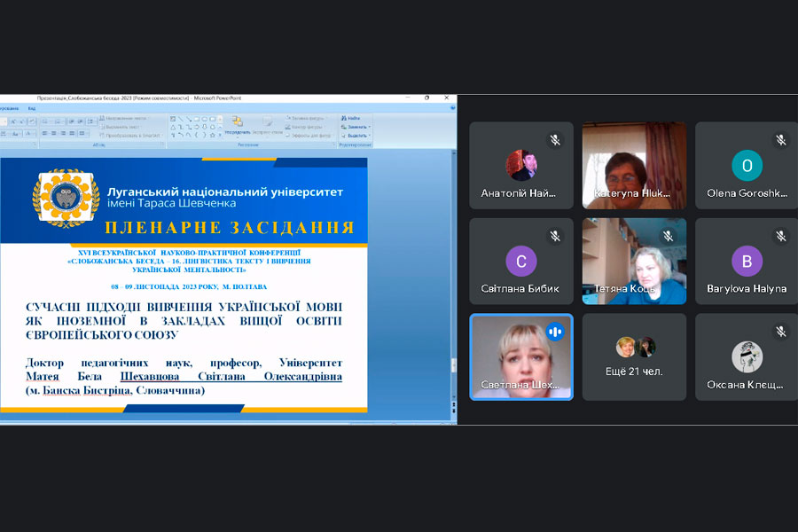
Task: Select the Star shape in gallery
Action: pos(212,136)
